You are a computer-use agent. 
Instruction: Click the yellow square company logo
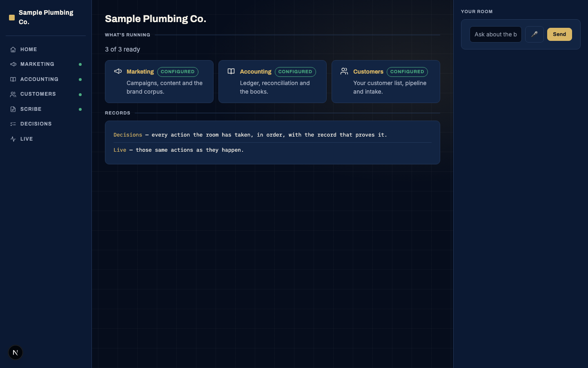[x=12, y=18]
